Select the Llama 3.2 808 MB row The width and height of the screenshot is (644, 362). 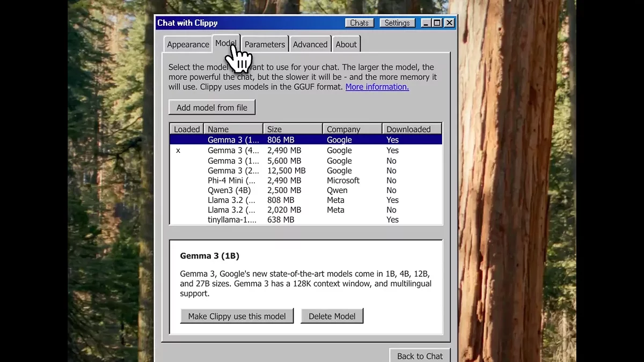[306, 200]
